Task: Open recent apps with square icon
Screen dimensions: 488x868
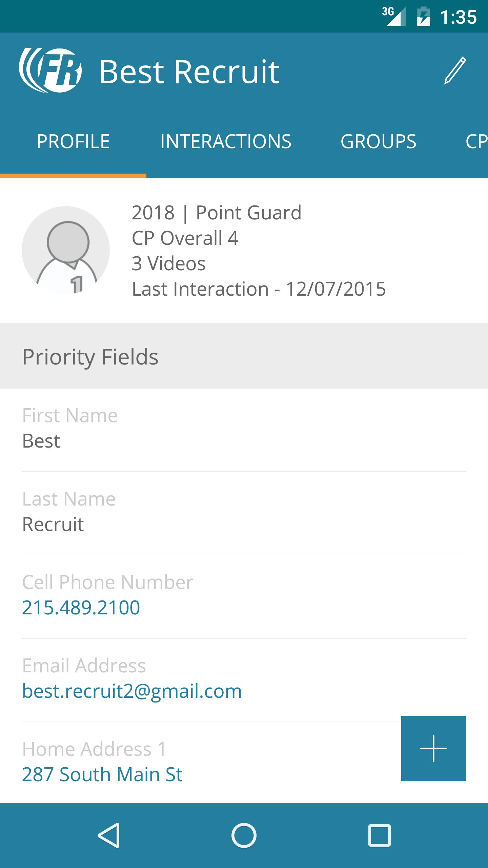Action: [x=379, y=835]
